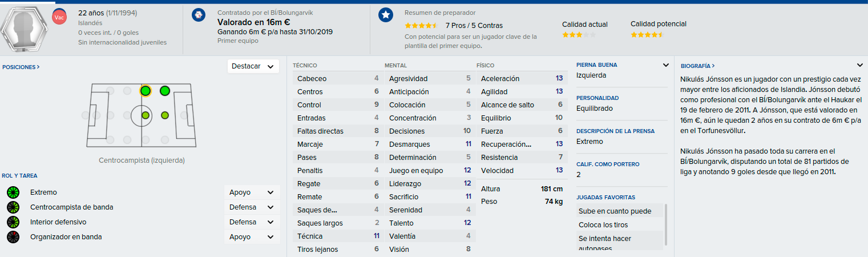Screen dimensions: 868x257
Task: Click the coach report star icon
Action: click(x=386, y=15)
